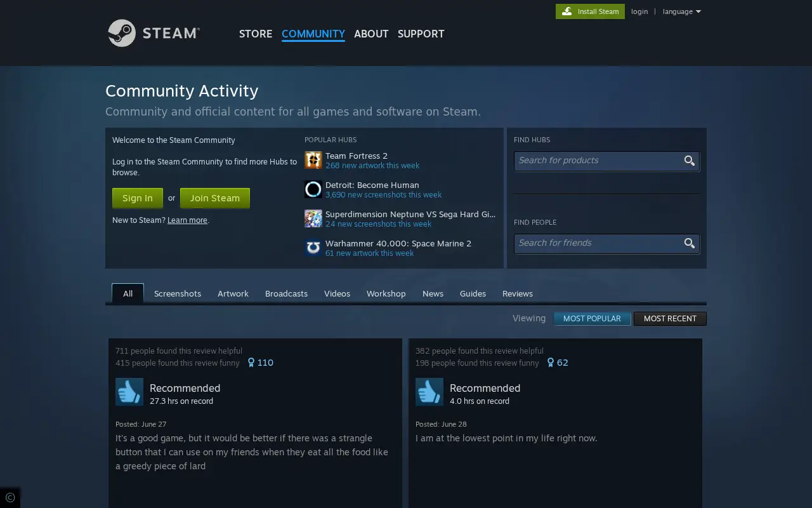Image resolution: width=812 pixels, height=508 pixels.
Task: Click the thumbs-up icon on 27.3 hrs review
Action: tap(129, 392)
